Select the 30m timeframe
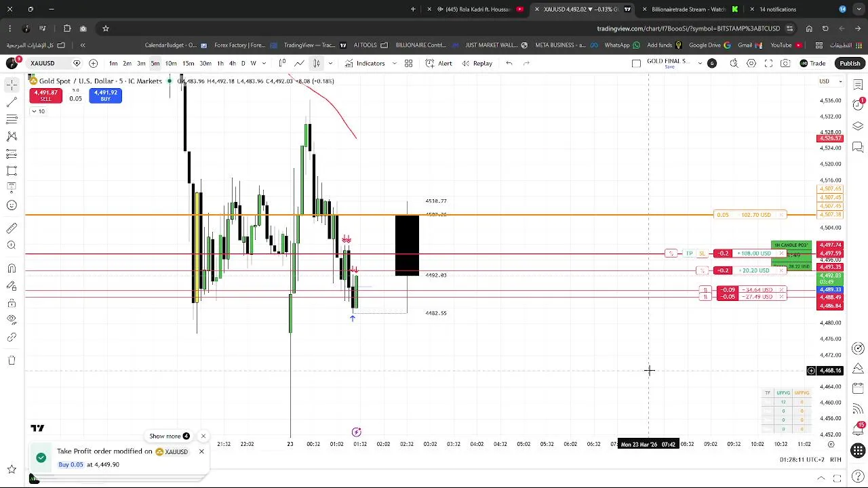 click(x=205, y=63)
